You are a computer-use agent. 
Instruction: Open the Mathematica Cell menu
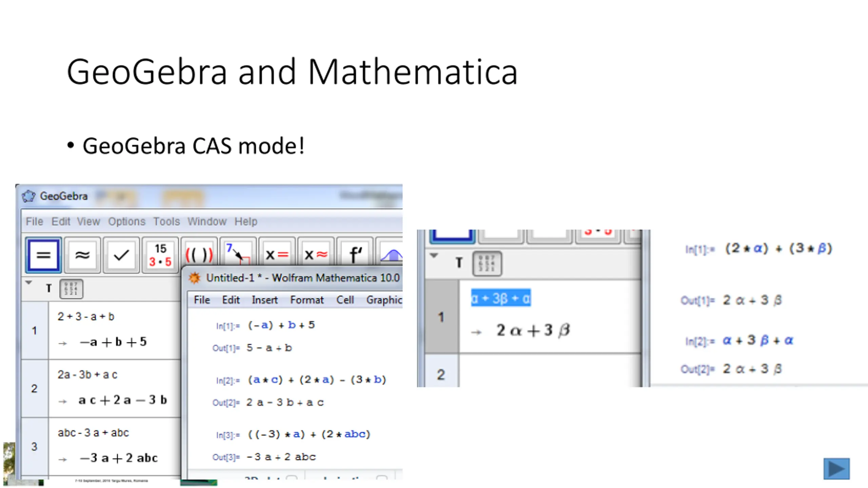click(x=345, y=300)
